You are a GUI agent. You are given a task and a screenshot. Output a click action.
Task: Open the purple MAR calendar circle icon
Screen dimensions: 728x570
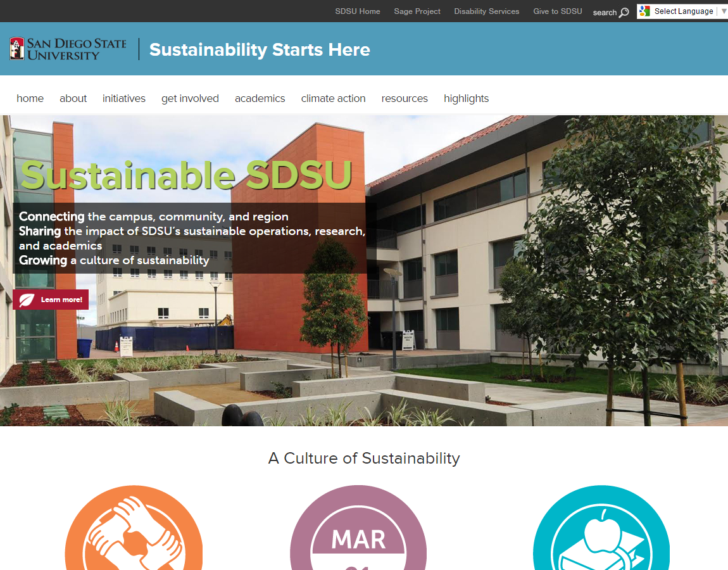point(358,528)
